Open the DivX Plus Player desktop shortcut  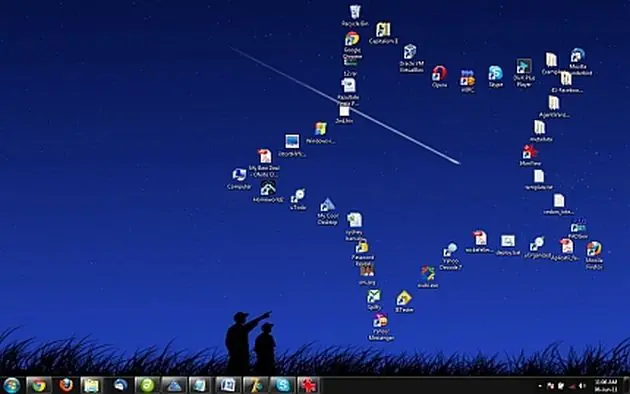524,66
